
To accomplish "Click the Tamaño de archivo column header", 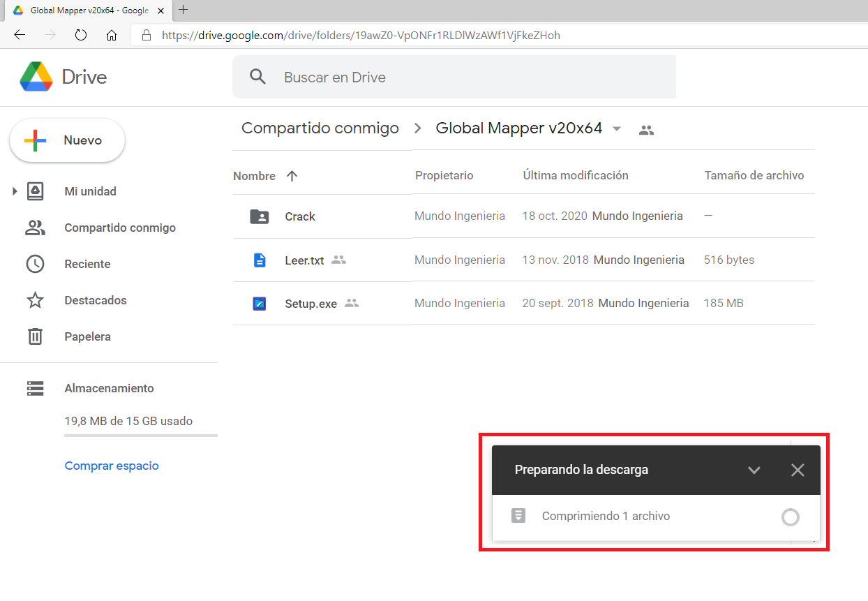I will click(754, 176).
